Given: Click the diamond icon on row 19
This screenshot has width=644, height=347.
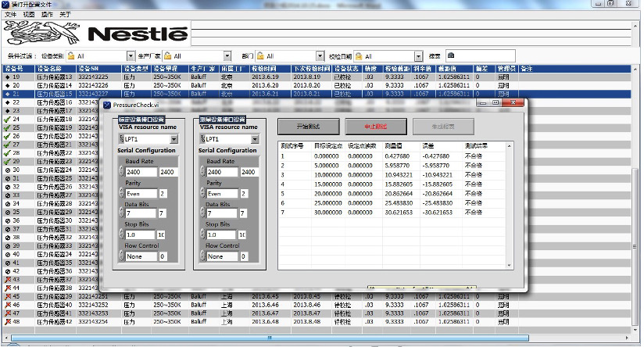Looking at the screenshot, I should click(x=7, y=77).
